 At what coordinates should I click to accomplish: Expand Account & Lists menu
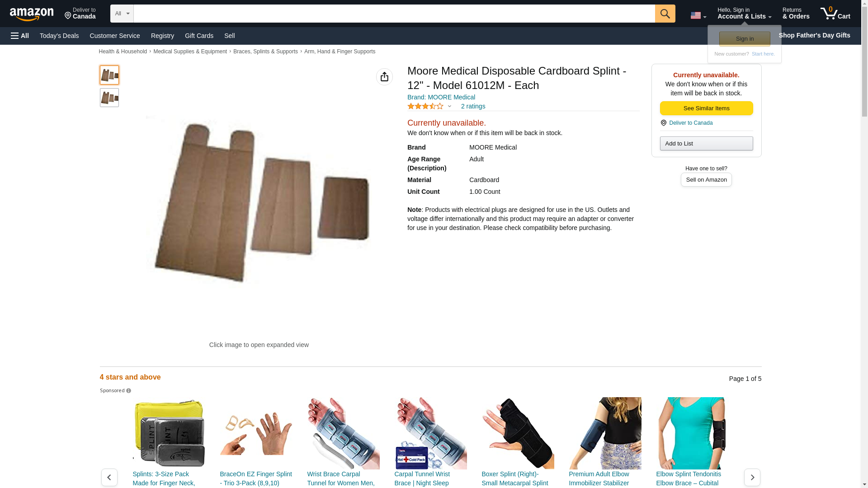tap(744, 14)
